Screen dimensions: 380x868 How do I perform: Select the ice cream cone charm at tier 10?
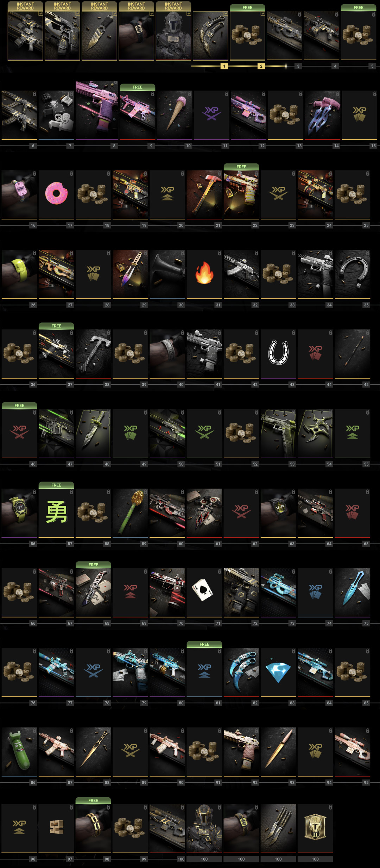click(x=167, y=115)
